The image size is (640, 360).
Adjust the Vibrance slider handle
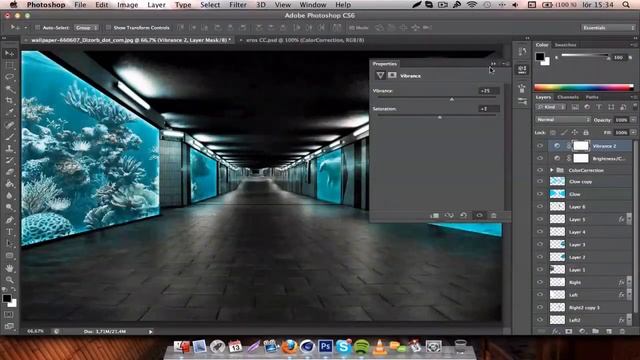click(x=452, y=99)
